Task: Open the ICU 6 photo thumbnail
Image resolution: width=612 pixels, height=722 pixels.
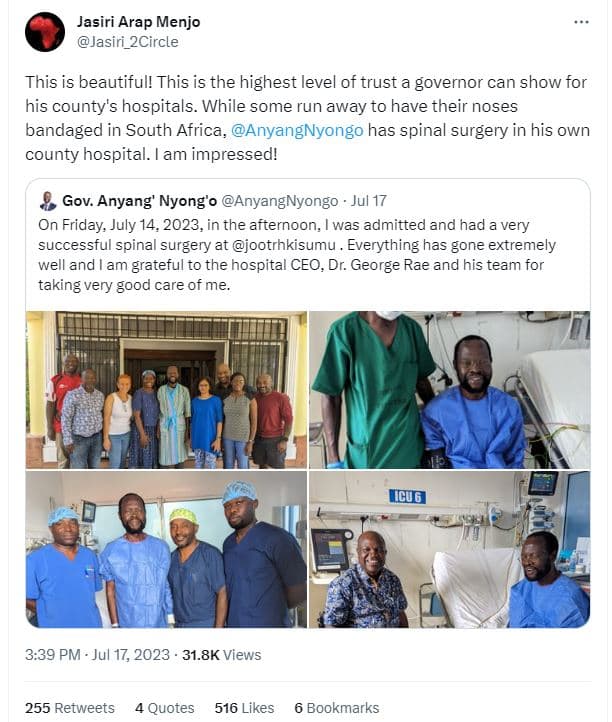Action: coord(449,549)
